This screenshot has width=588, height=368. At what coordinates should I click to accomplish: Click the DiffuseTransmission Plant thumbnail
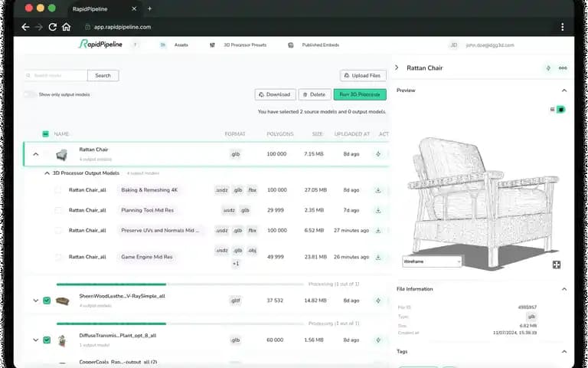[62, 340]
